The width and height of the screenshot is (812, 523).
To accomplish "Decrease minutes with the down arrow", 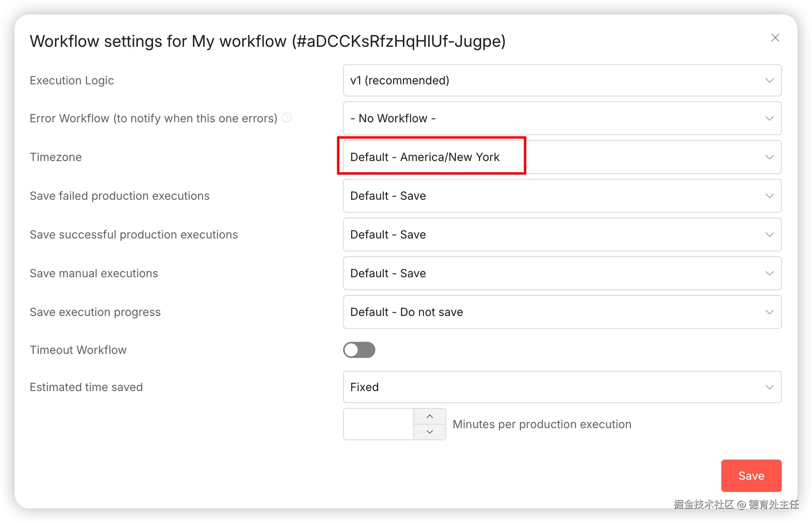I will (x=430, y=432).
